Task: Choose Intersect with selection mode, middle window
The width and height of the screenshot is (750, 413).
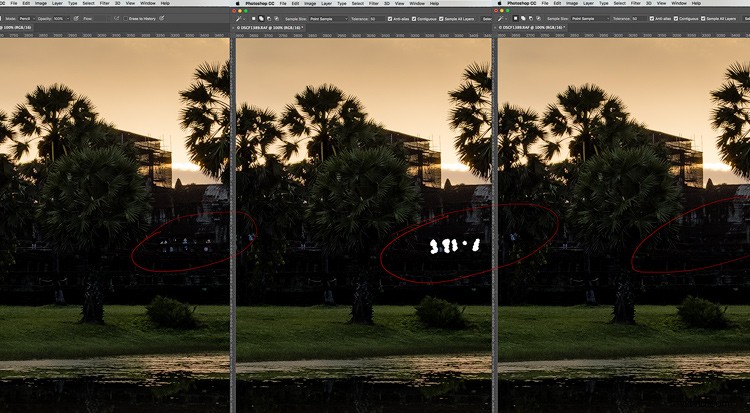Action: 276,19
